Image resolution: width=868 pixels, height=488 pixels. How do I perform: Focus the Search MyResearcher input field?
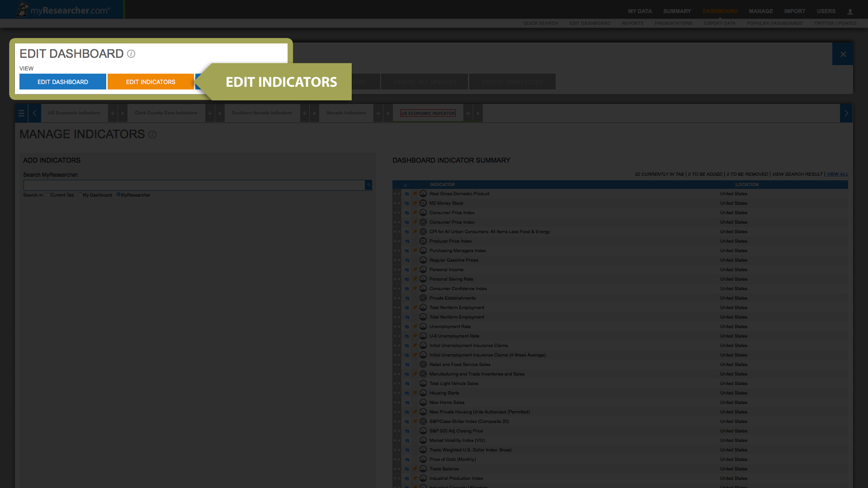(194, 185)
